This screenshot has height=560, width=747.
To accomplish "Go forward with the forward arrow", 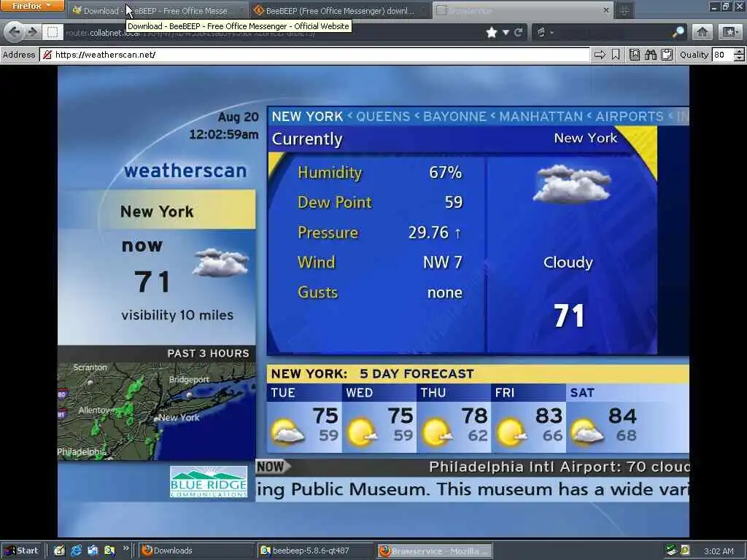I will [x=32, y=32].
